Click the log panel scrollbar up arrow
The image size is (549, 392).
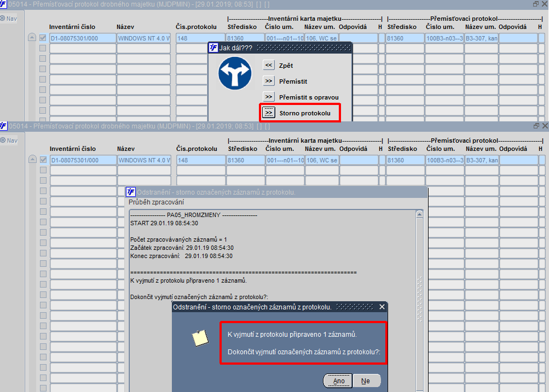(x=419, y=214)
